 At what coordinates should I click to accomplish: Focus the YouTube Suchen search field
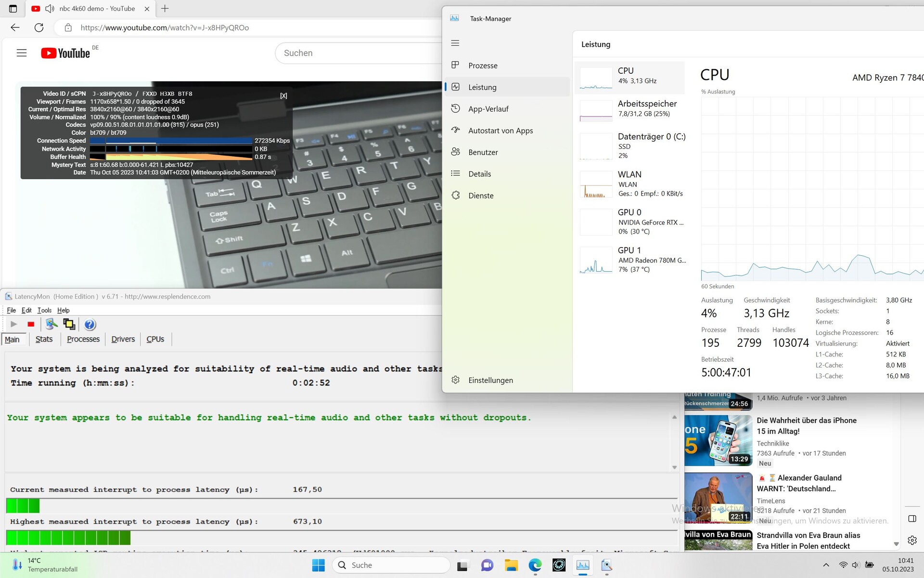click(359, 53)
